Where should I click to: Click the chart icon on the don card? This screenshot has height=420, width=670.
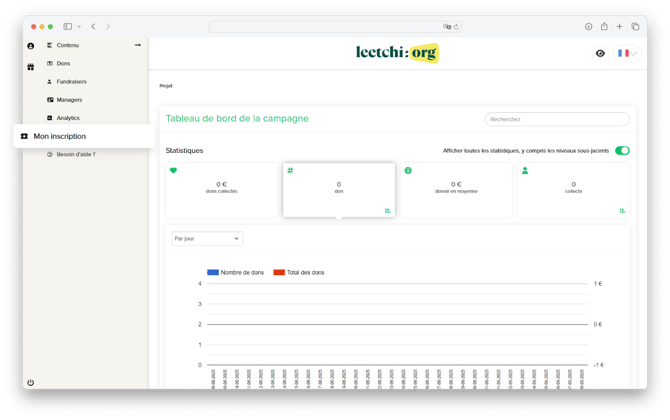click(x=387, y=210)
